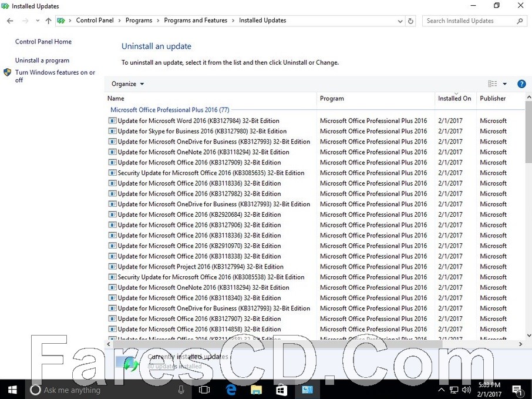The width and height of the screenshot is (532, 399).
Task: Select Update for Microsoft Office 2016 (KB3118338)
Action: pos(199,256)
